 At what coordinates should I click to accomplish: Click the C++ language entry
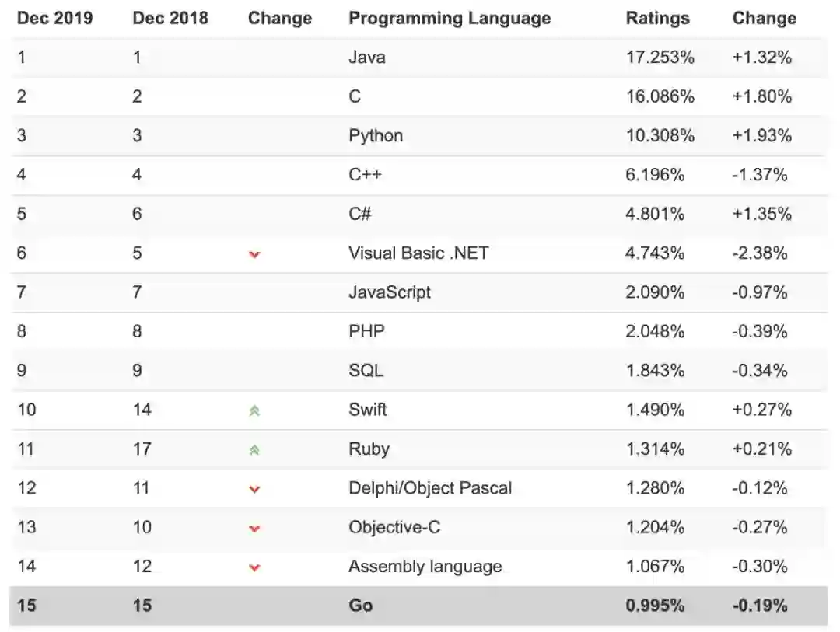tap(365, 175)
